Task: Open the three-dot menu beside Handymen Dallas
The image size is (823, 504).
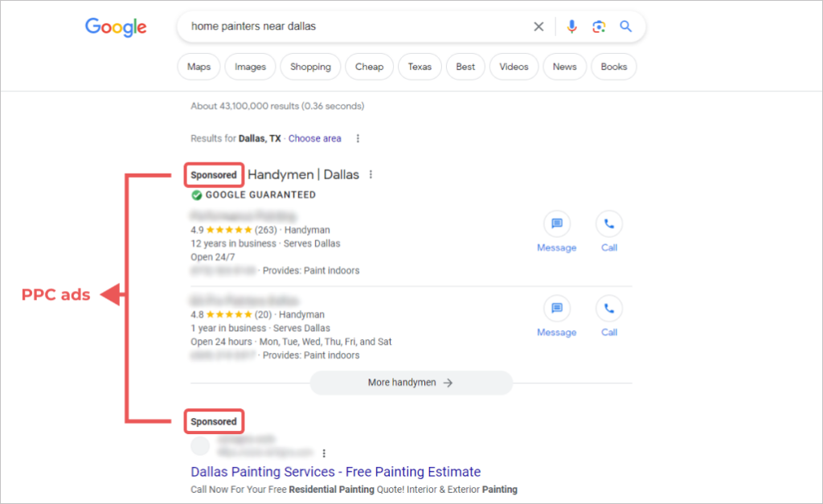Action: [371, 174]
